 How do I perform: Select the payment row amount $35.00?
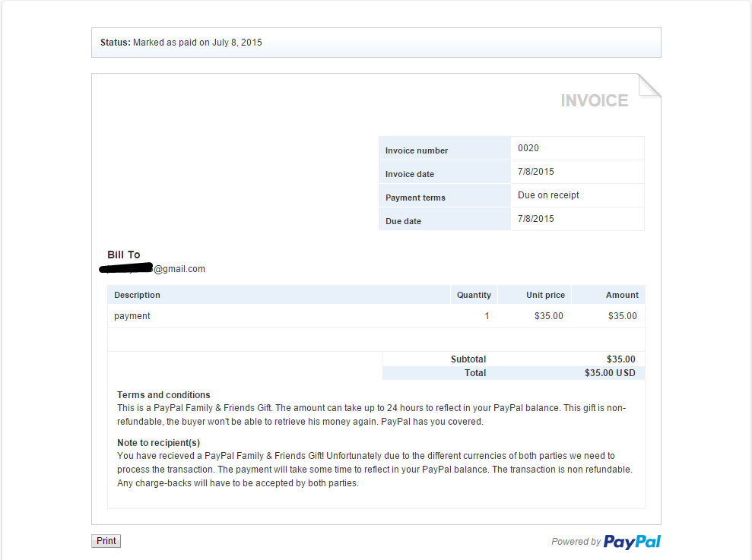click(x=623, y=316)
